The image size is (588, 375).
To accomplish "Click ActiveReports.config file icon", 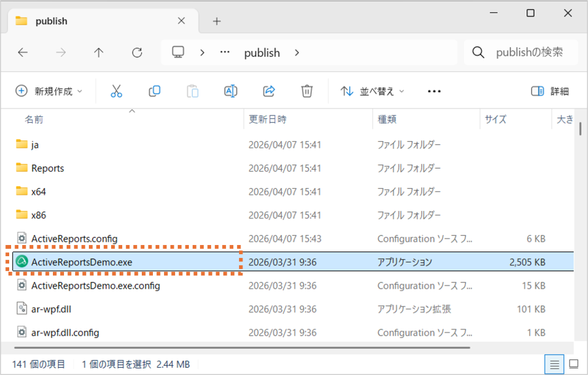I will (22, 238).
